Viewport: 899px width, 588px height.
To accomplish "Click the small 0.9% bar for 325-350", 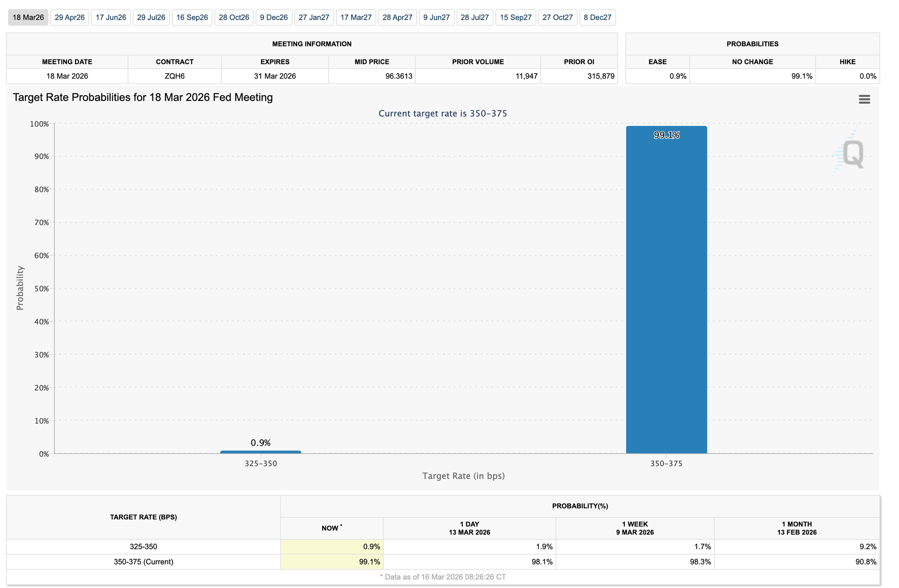I will click(260, 452).
